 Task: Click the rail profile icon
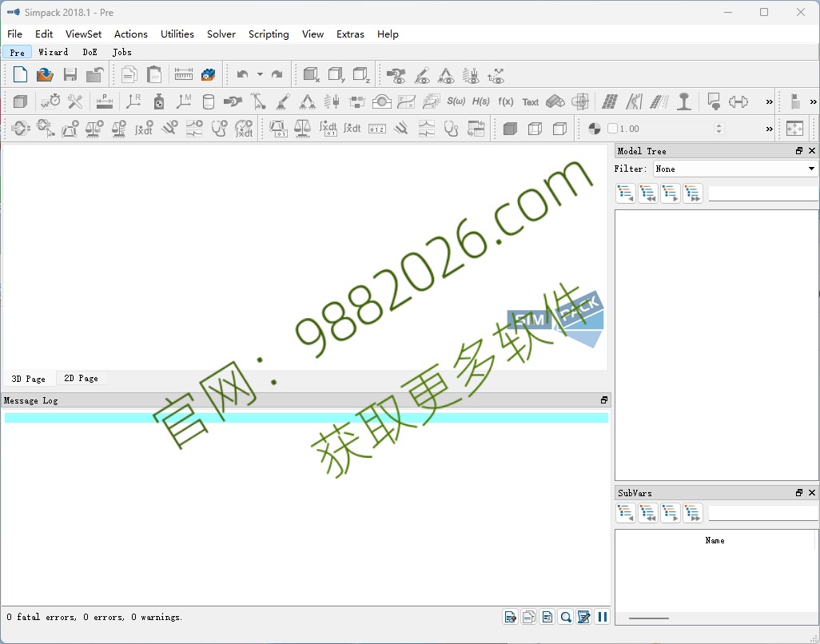click(684, 101)
